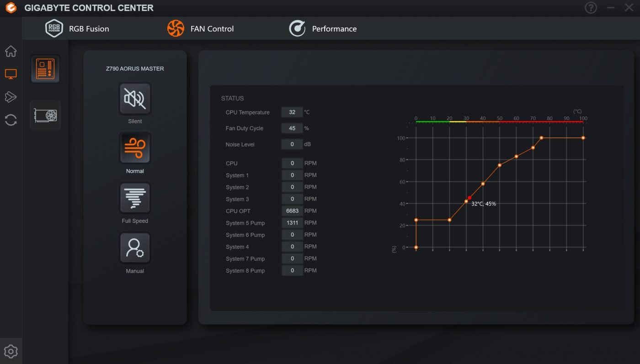640x364 pixels.
Task: Open the RGB Fusion tab
Action: tap(77, 28)
